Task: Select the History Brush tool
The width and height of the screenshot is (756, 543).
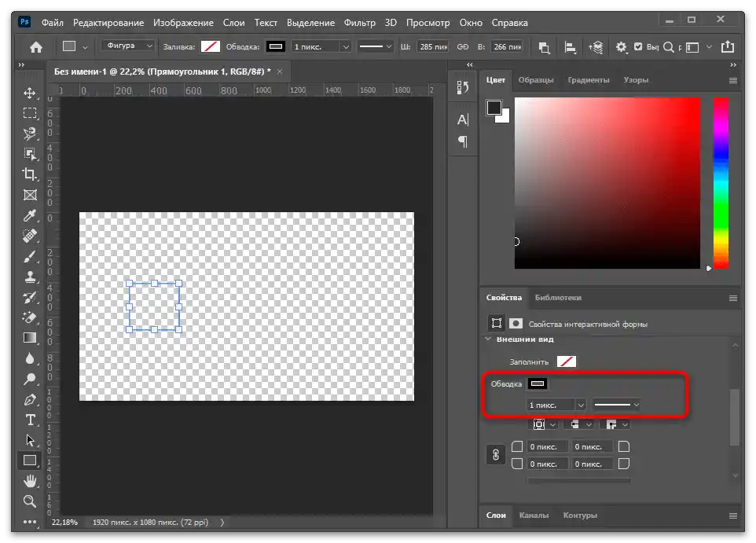Action: point(30,297)
